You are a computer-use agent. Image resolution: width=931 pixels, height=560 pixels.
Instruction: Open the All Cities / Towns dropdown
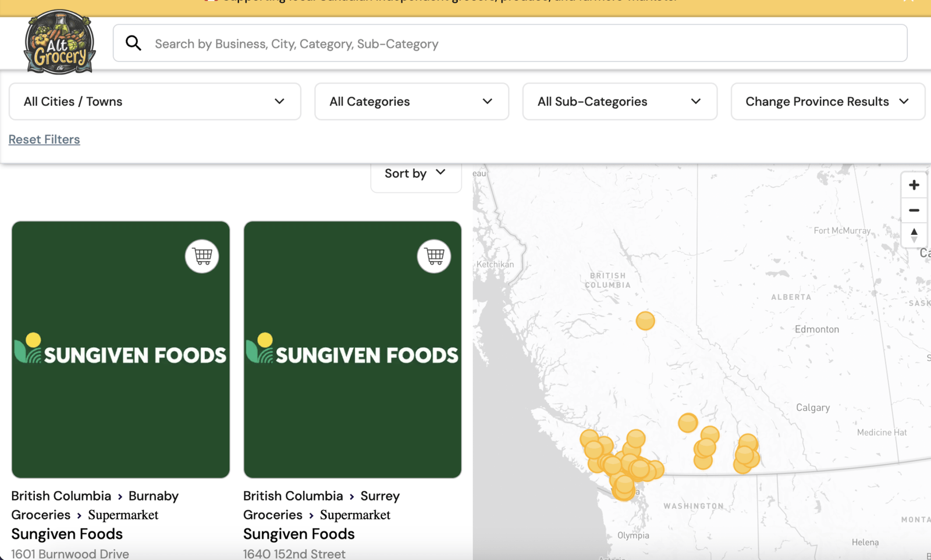pos(155,102)
